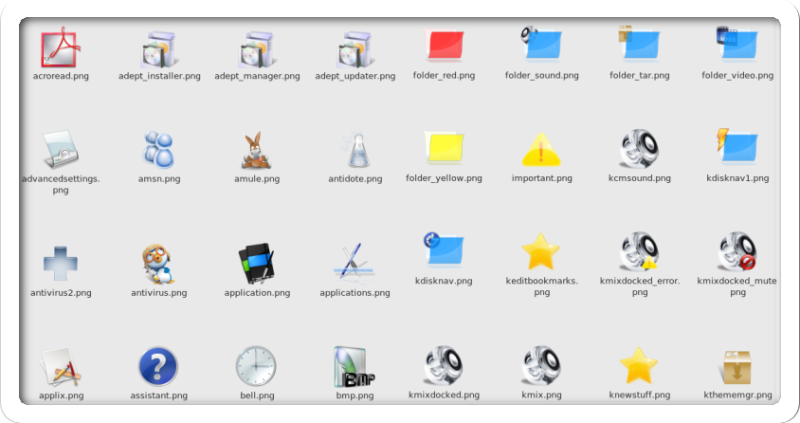Click the keditbookmarks.png star icon

(541, 252)
